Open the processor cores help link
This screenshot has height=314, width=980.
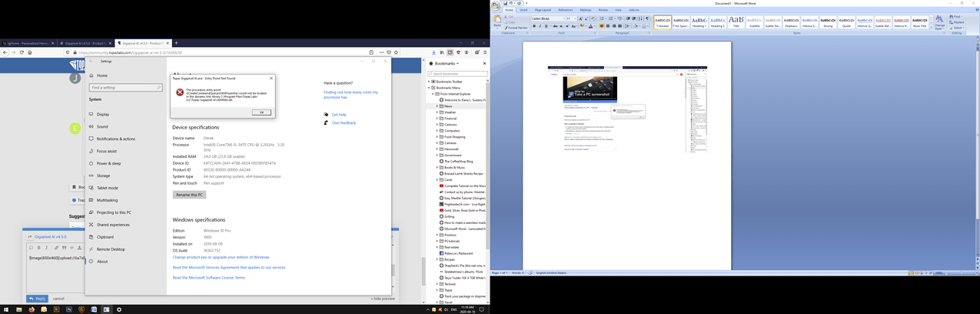(x=350, y=95)
